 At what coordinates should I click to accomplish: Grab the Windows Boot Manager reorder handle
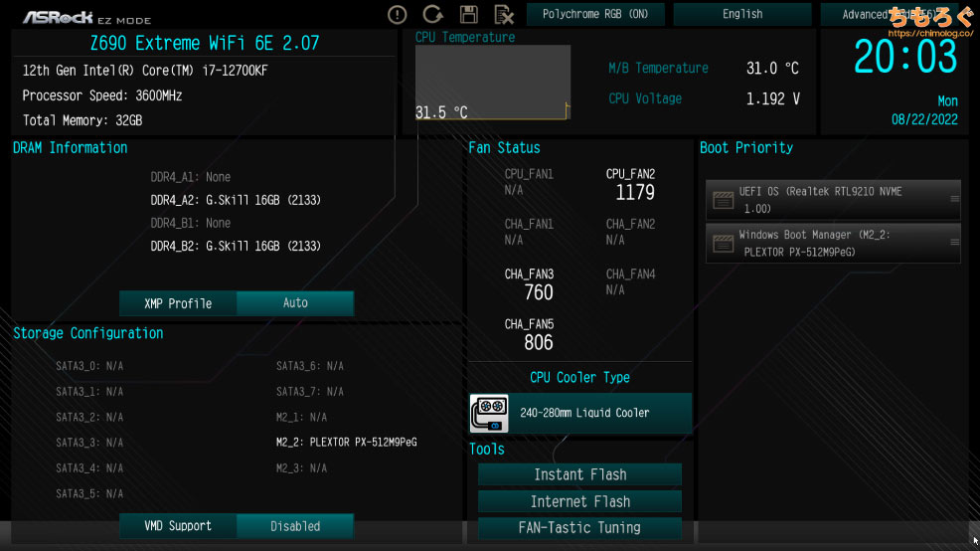pos(954,242)
